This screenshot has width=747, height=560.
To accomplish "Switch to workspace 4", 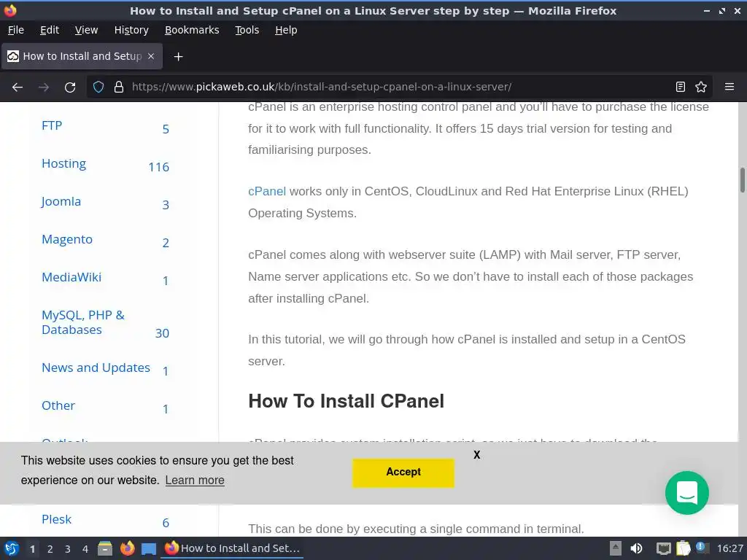I will click(x=85, y=549).
